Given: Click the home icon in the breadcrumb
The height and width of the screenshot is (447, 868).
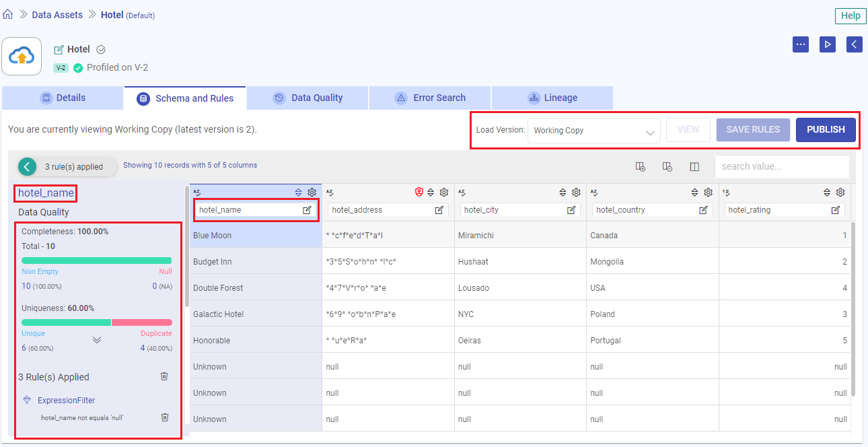Looking at the screenshot, I should click(x=8, y=14).
